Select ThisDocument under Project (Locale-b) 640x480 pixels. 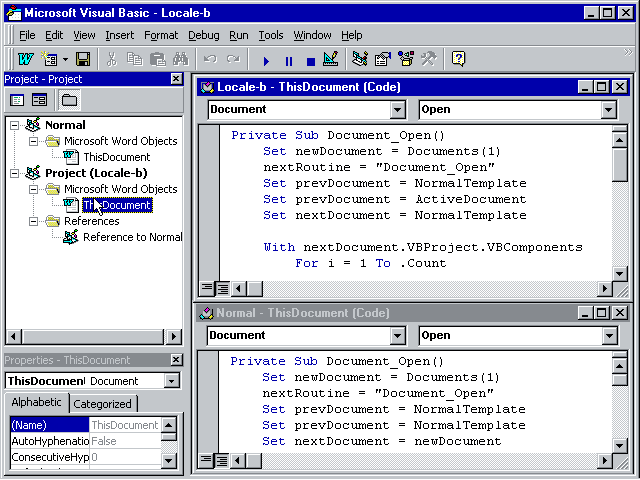click(117, 205)
